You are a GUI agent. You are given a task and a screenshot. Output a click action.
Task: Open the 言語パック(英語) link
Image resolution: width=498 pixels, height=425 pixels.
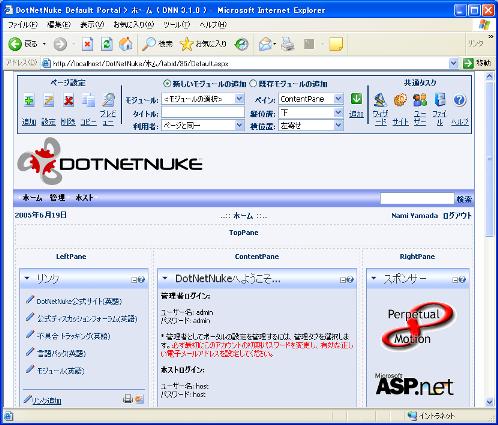(61, 353)
